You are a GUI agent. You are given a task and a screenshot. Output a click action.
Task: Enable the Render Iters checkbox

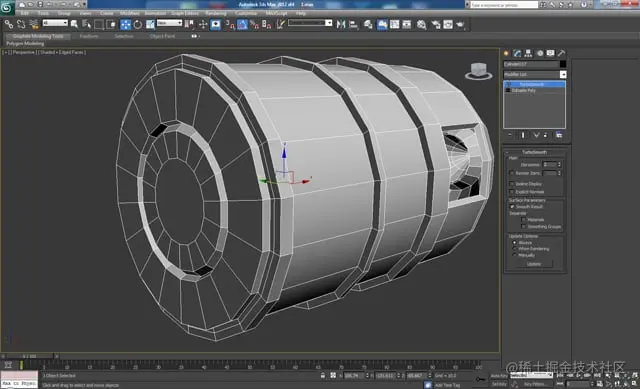tap(512, 173)
